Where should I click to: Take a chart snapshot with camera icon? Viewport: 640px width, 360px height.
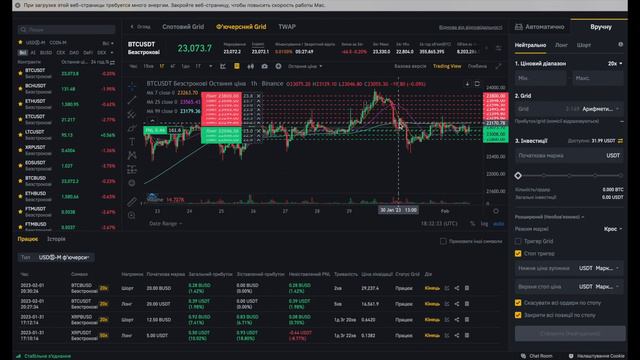pos(264,66)
